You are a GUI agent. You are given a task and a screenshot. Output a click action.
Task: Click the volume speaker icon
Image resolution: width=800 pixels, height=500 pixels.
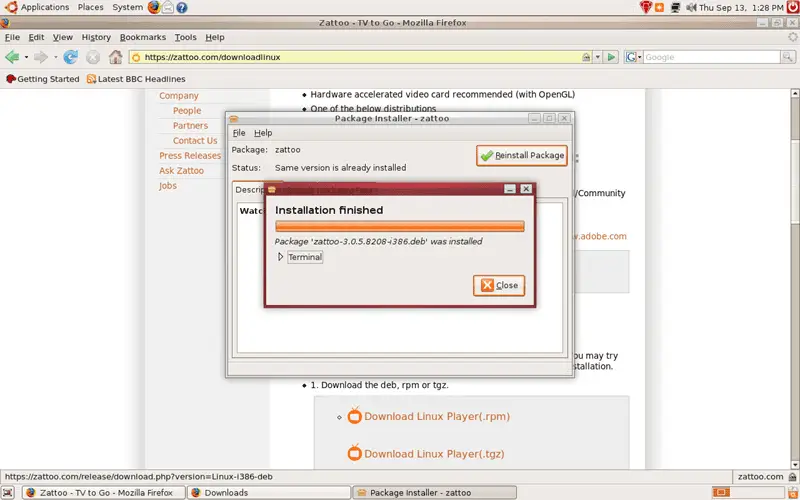691,7
